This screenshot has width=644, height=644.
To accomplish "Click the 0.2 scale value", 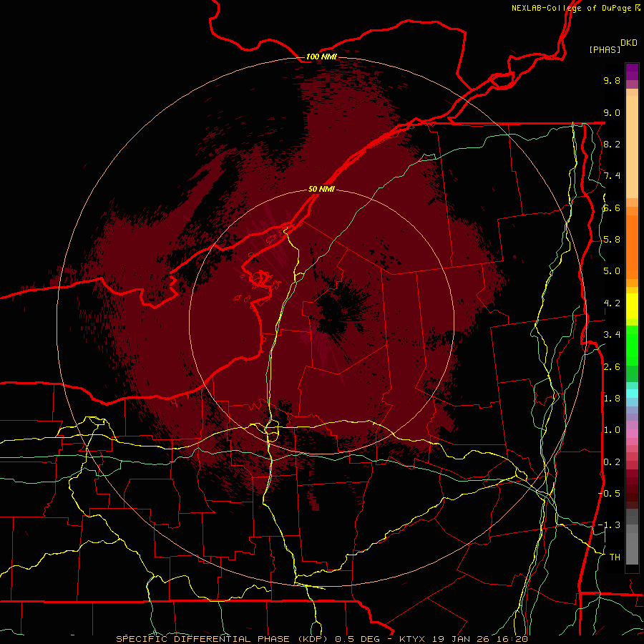I will (612, 462).
